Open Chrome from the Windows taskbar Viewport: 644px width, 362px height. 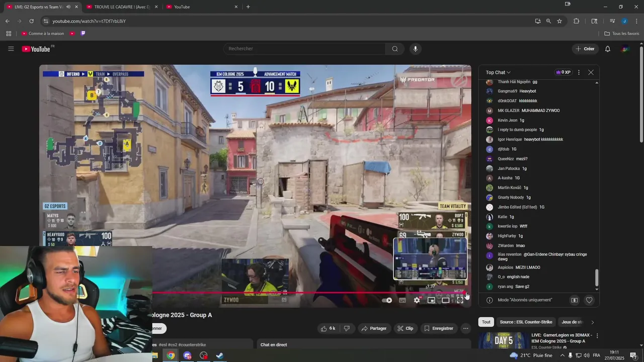171,355
